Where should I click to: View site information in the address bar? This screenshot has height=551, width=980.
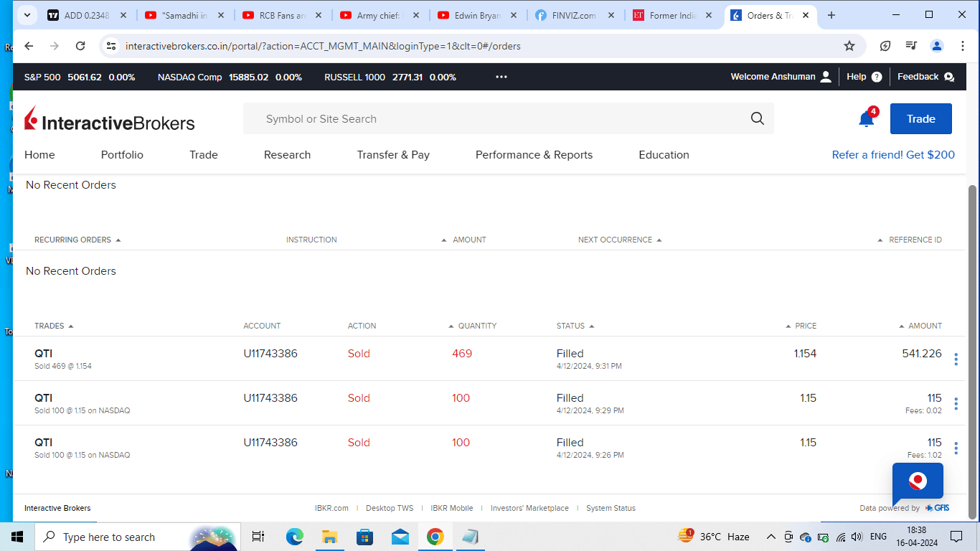pos(110,46)
